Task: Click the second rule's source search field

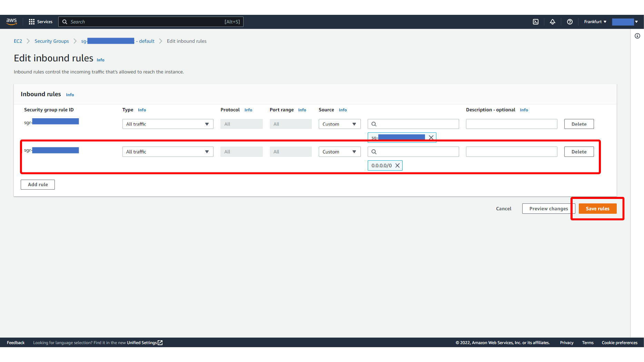Action: (x=413, y=152)
